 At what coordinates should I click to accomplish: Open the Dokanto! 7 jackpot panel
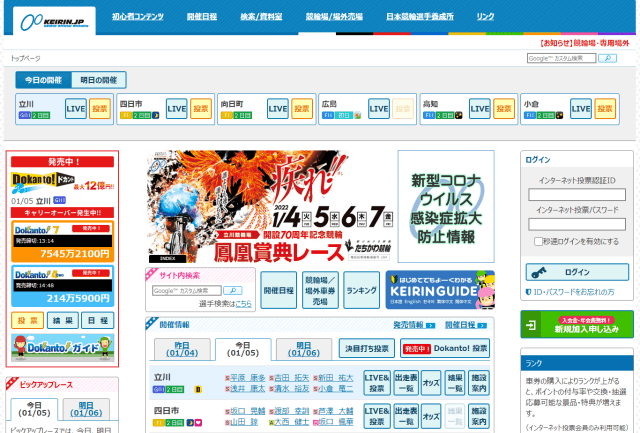click(62, 241)
